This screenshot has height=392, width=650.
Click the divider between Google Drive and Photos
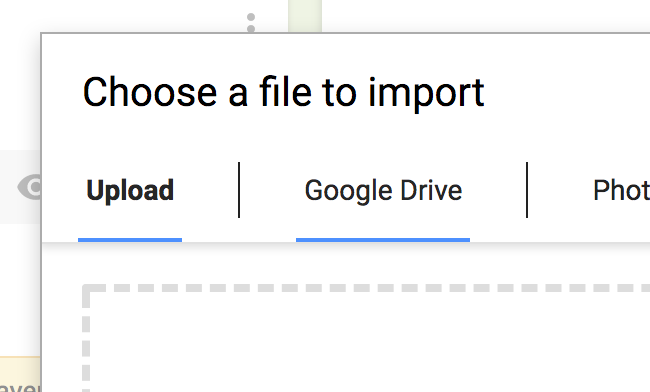[527, 190]
